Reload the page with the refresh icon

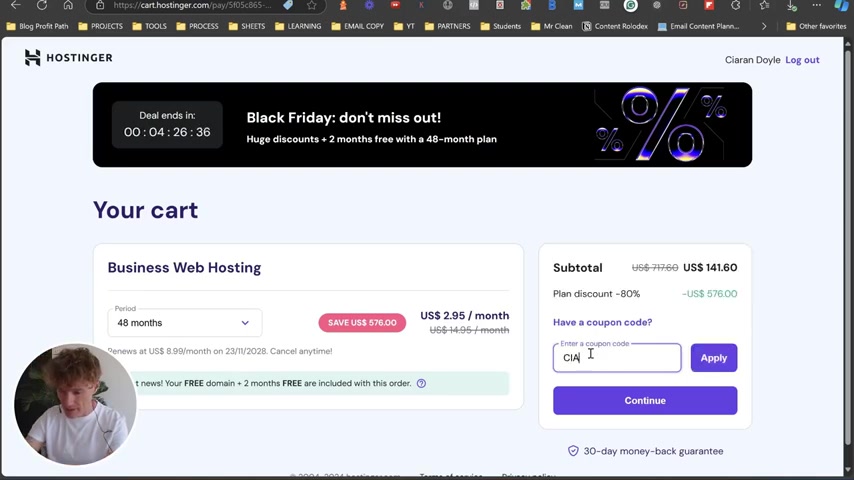[x=42, y=5]
